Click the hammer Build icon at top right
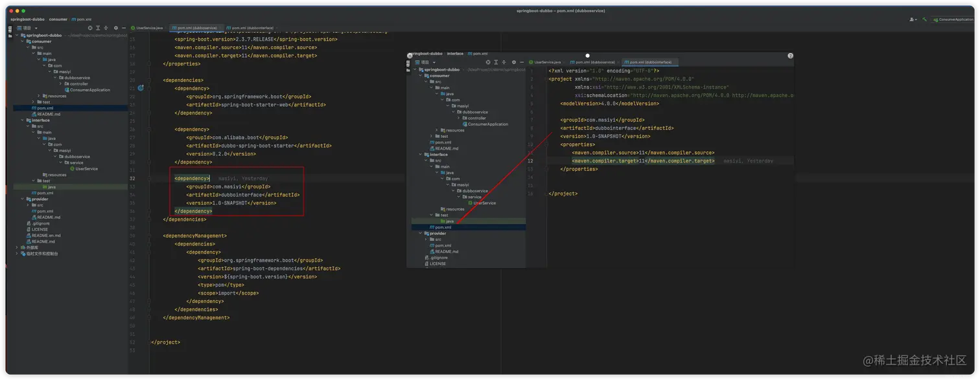 click(925, 19)
